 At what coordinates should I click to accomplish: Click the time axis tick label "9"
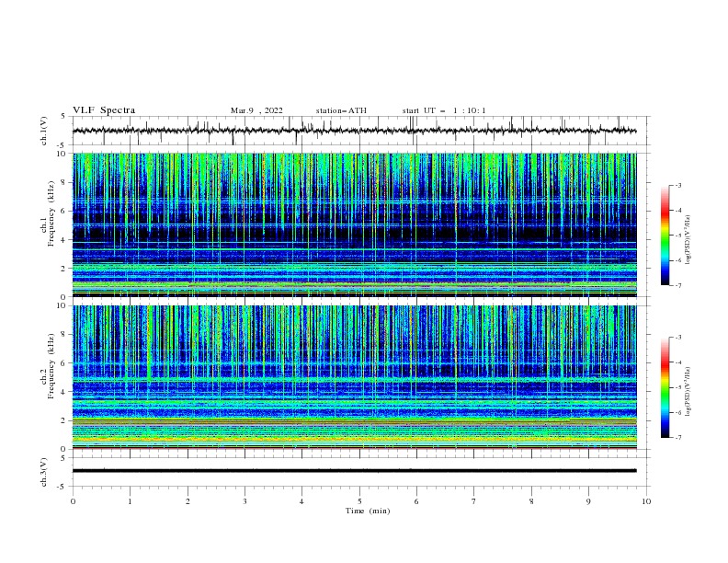[588, 501]
